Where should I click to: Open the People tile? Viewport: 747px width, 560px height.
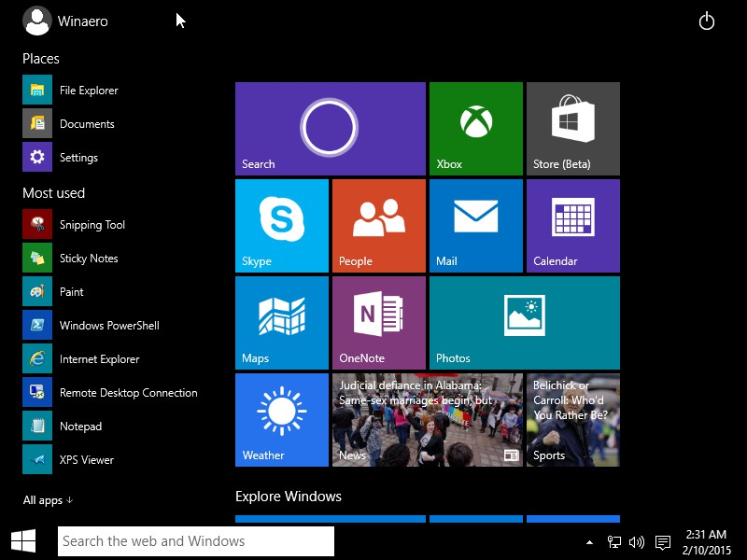tap(379, 226)
